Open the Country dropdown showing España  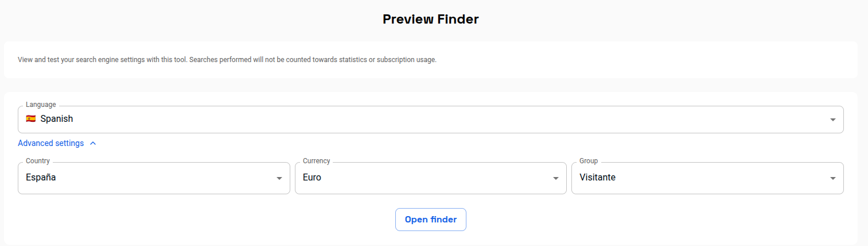pyautogui.click(x=154, y=178)
